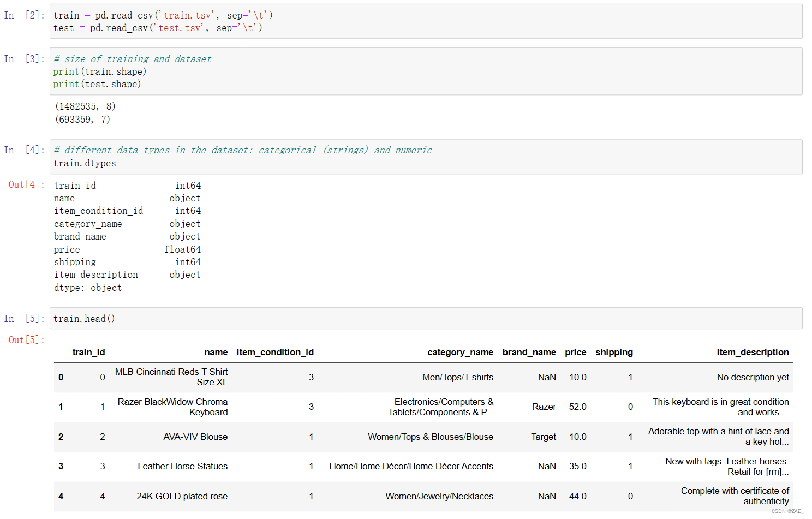812x519 pixels.
Task: Click the 'Complete with certificate of authenticity' description
Action: coord(735,496)
